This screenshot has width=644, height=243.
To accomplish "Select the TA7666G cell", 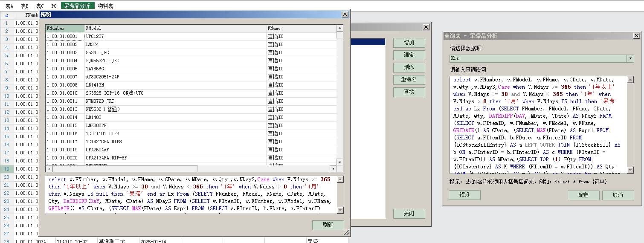I will [176, 69].
